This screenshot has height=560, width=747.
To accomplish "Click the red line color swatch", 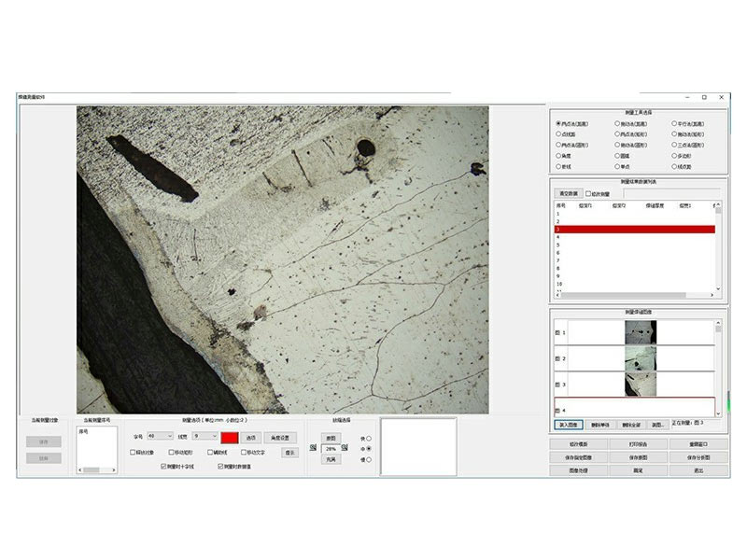I will [229, 436].
